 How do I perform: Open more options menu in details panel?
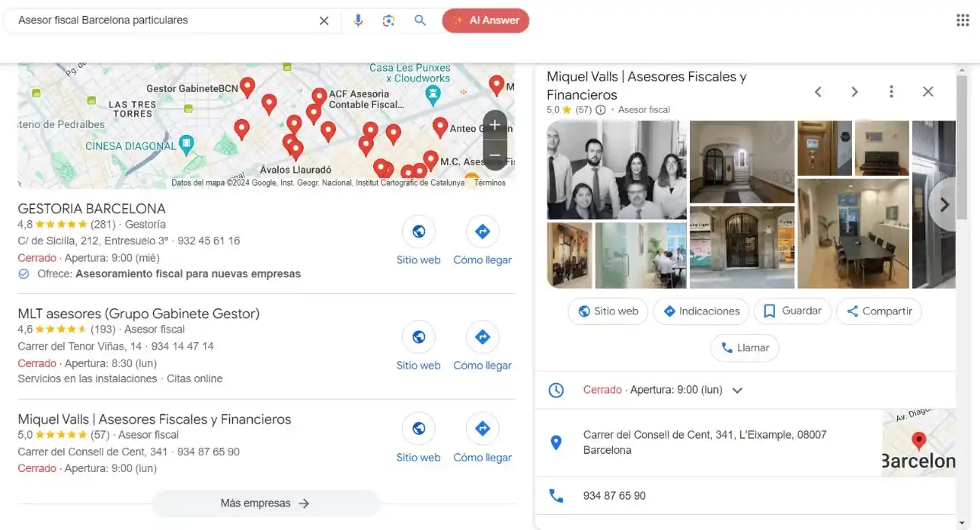click(891, 92)
